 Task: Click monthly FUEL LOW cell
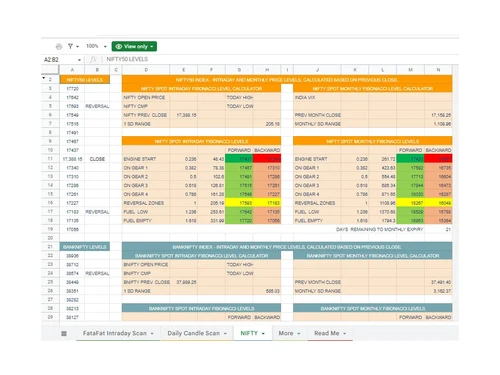coord(317,212)
